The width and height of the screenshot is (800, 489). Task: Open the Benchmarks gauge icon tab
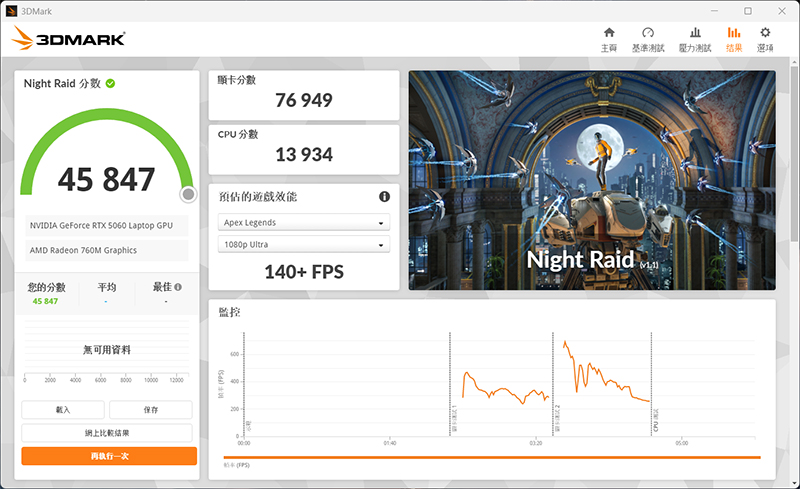[648, 33]
